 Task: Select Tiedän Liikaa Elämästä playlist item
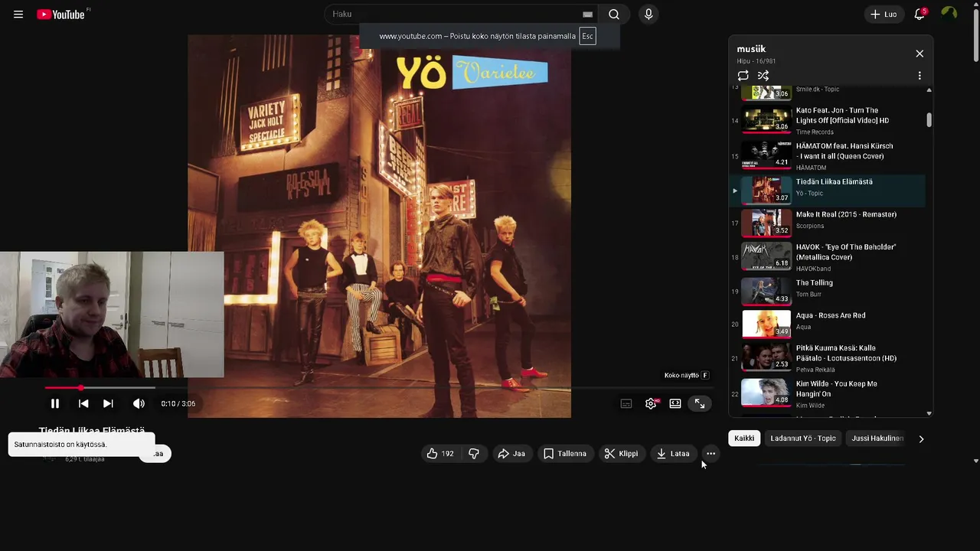827,191
